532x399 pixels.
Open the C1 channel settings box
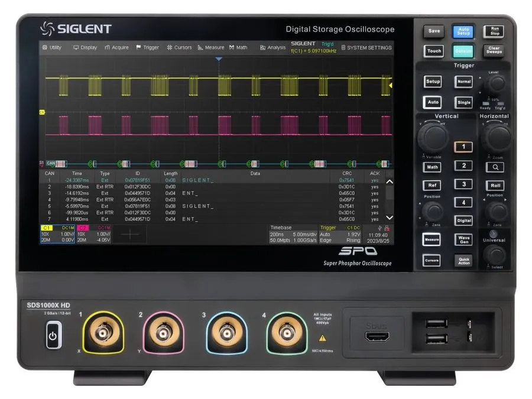57,233
